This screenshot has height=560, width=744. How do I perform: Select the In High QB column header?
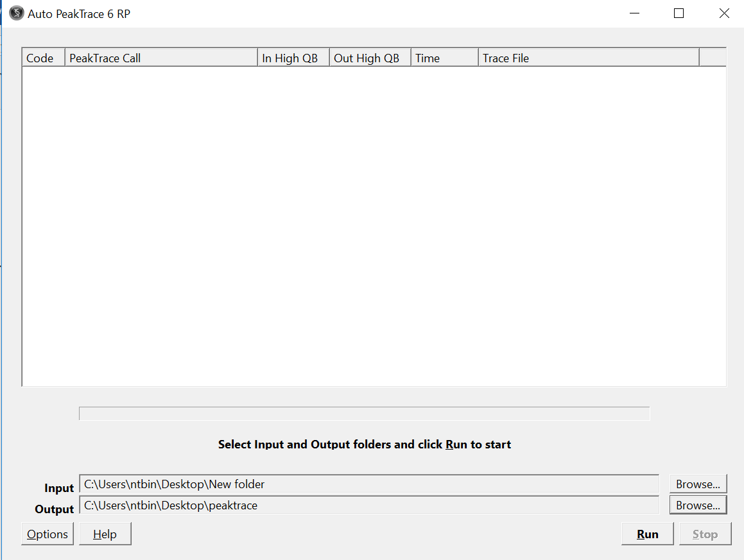click(x=293, y=58)
